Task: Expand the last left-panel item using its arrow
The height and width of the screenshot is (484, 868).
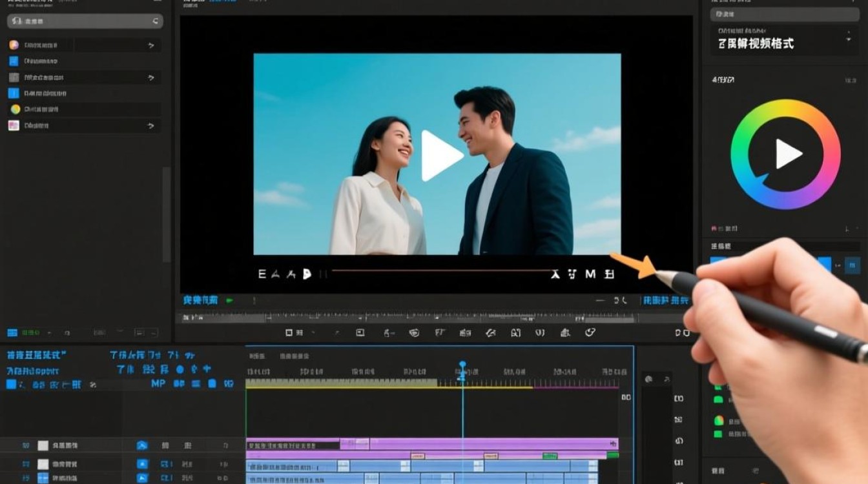Action: click(x=151, y=126)
